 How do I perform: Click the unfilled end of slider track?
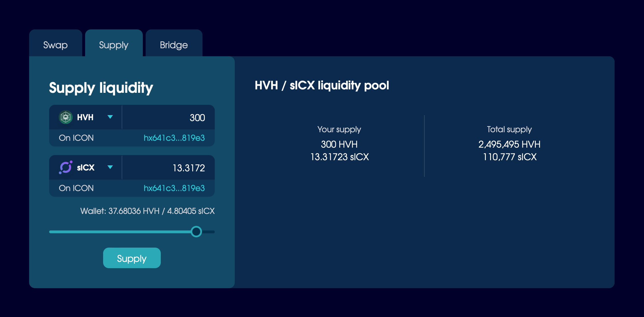(x=209, y=232)
